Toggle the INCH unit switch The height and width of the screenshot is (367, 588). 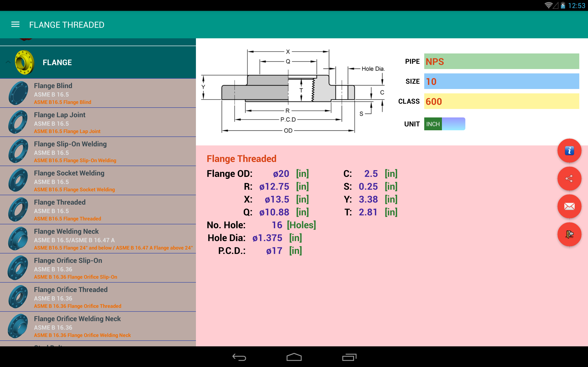[x=444, y=124]
